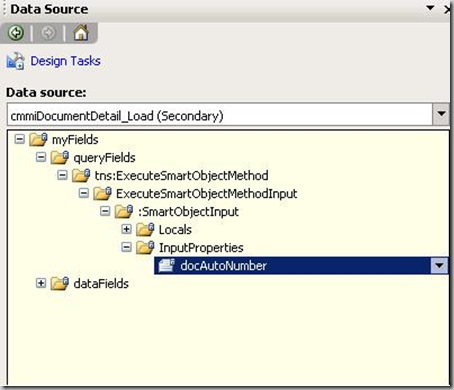Select the dataFields tree label
Image resolution: width=454 pixels, height=390 pixels.
click(x=101, y=284)
